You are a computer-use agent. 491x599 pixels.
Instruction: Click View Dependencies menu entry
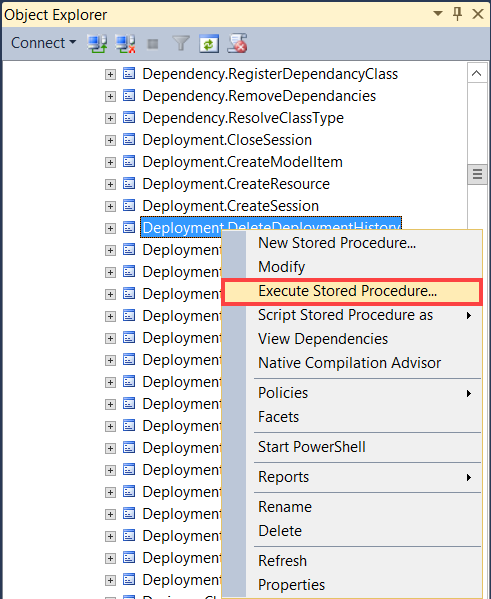(x=323, y=339)
